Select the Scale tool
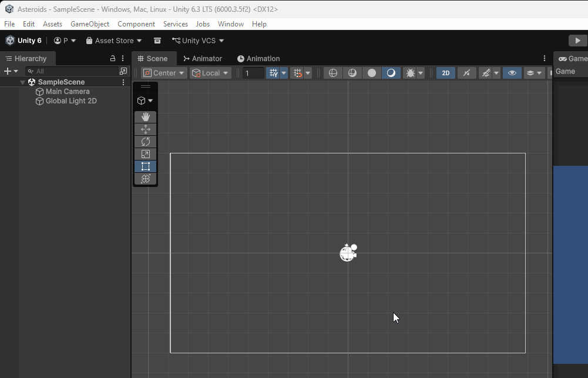588x378 pixels. tap(146, 154)
